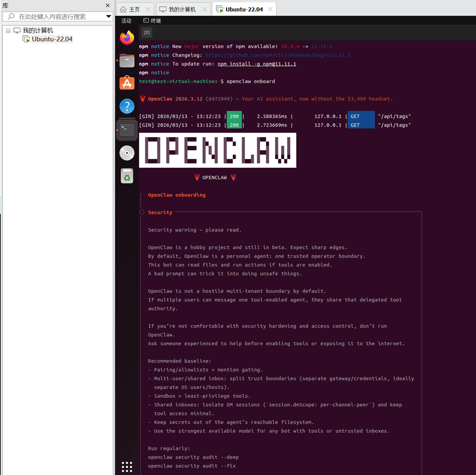This screenshot has height=475, width=476.
Task: Click 'OpenClaw onboarding' heading text
Action: point(177,195)
